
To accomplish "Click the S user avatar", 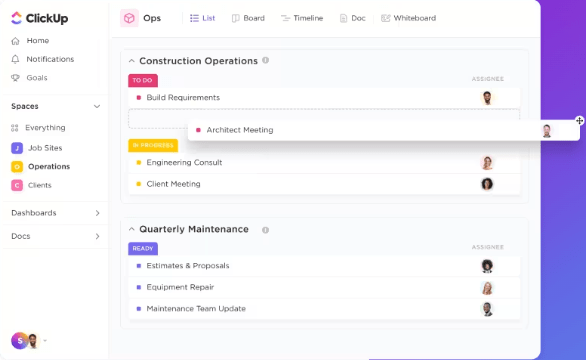I will [19, 341].
